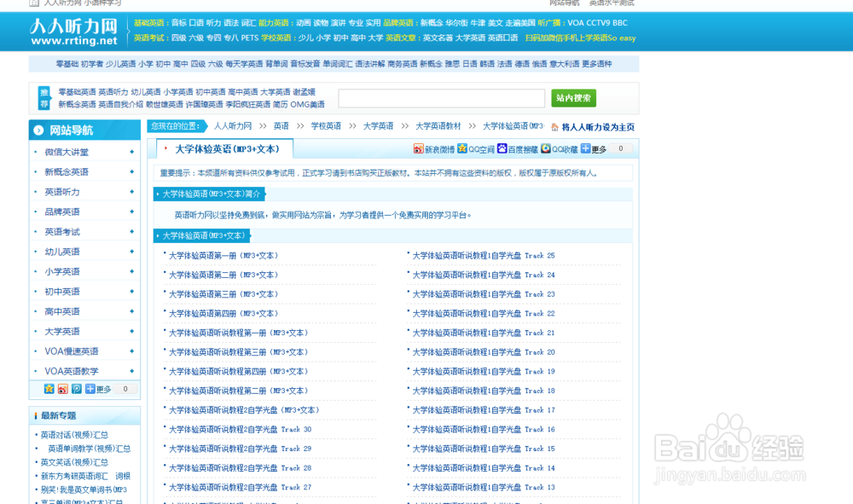Expand 品牌英语 sidebar entry
Viewport: 853px width, 504px height.
[131, 211]
